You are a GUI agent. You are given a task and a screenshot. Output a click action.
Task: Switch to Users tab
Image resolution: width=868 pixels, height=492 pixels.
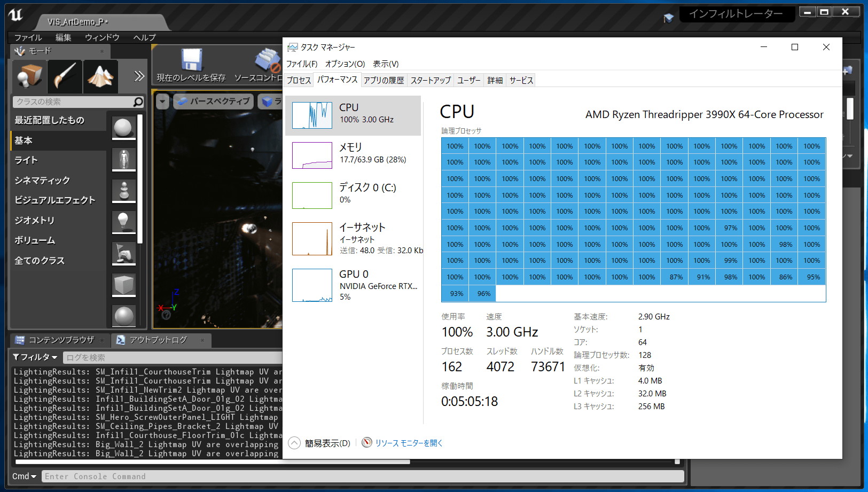point(468,80)
